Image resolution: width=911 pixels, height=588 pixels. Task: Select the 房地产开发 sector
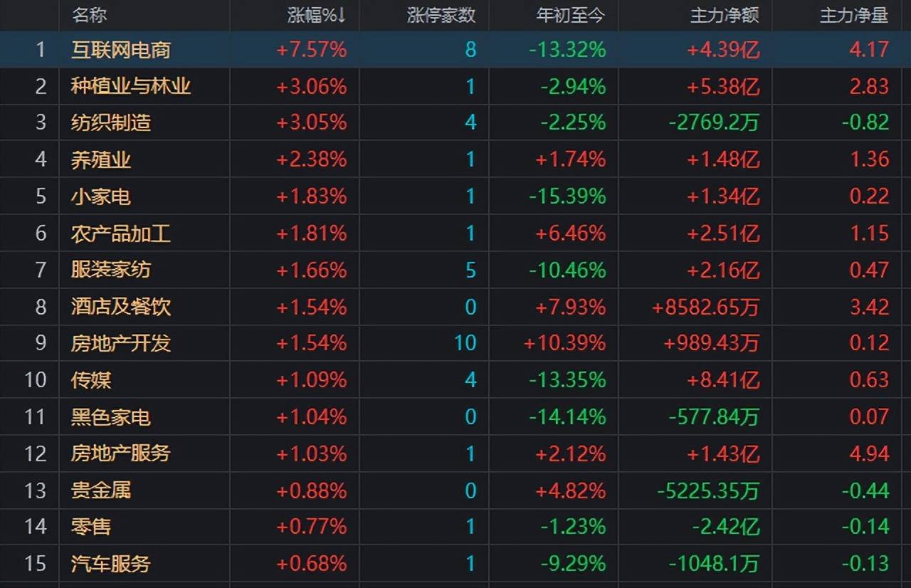pyautogui.click(x=121, y=343)
